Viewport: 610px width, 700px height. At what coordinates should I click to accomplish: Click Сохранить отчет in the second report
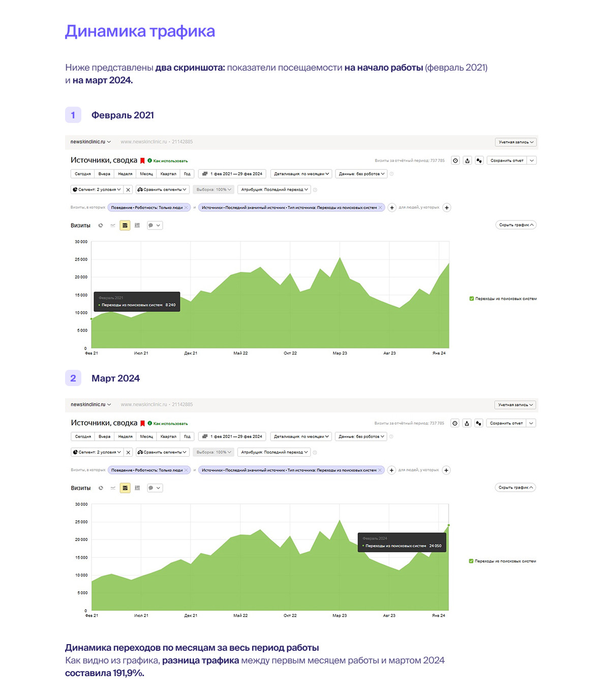[x=506, y=423]
